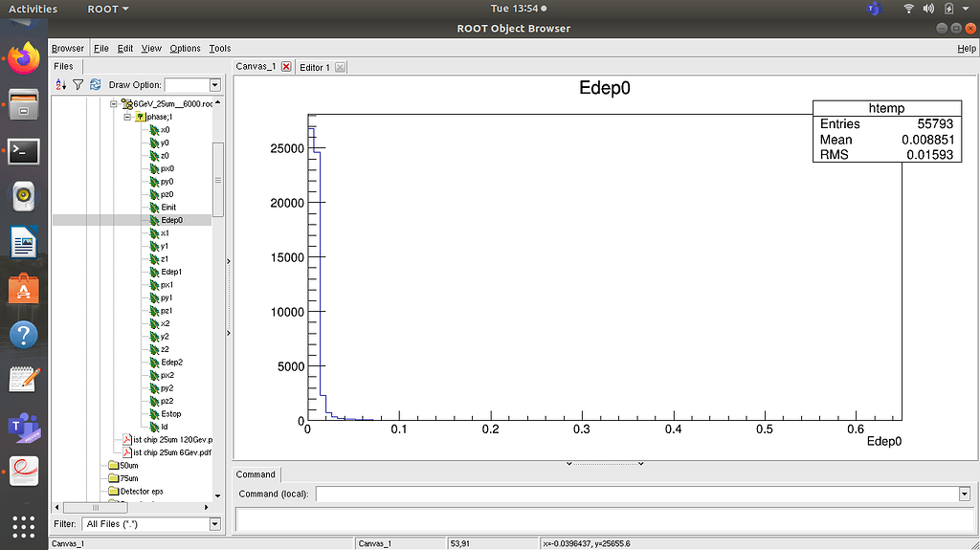
Task: Click the upper splitter arrow beside file panel
Action: click(x=228, y=261)
